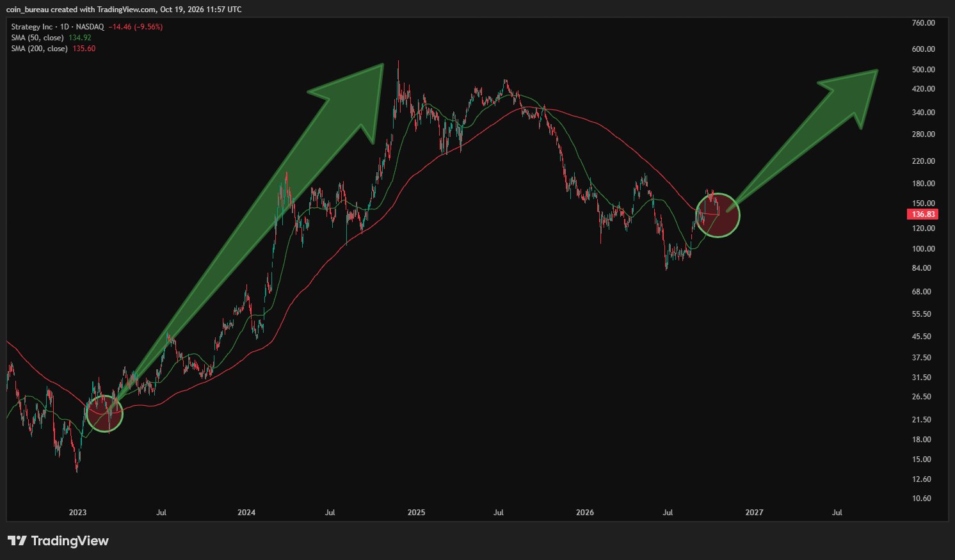Click the 100.00 price axis label
The image size is (955, 560).
[x=923, y=249]
